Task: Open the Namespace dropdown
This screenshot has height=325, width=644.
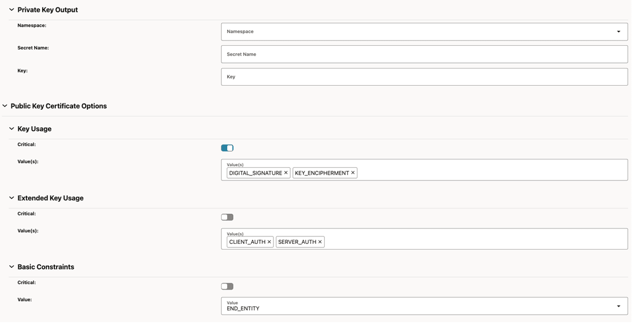Action: coord(618,31)
